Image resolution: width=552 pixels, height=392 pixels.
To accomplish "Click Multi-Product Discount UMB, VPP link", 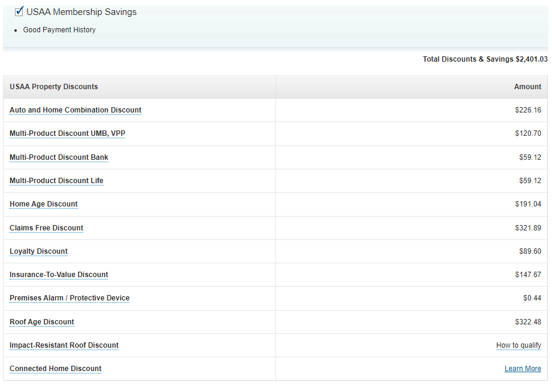I will coord(67,133).
